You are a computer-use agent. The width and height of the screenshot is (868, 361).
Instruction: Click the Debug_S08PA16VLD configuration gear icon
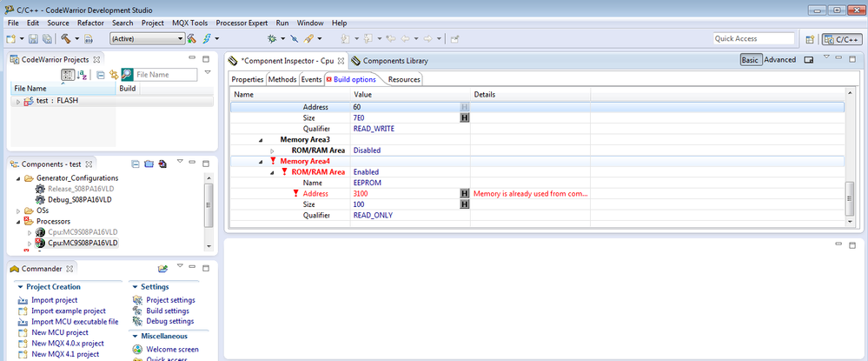[x=40, y=199]
